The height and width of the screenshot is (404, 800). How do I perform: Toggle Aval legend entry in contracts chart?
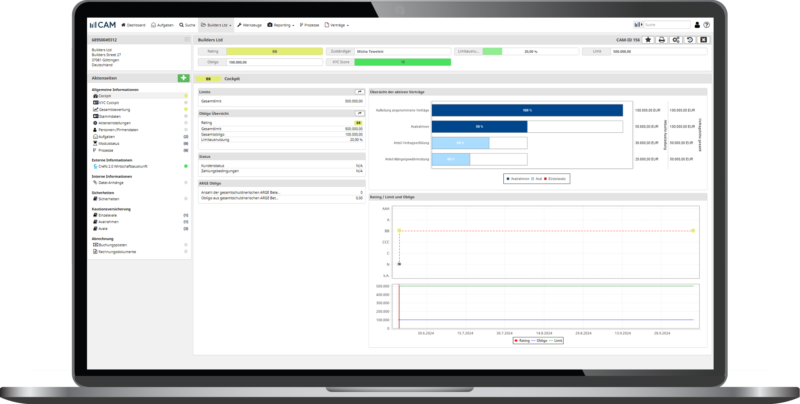pyautogui.click(x=536, y=179)
